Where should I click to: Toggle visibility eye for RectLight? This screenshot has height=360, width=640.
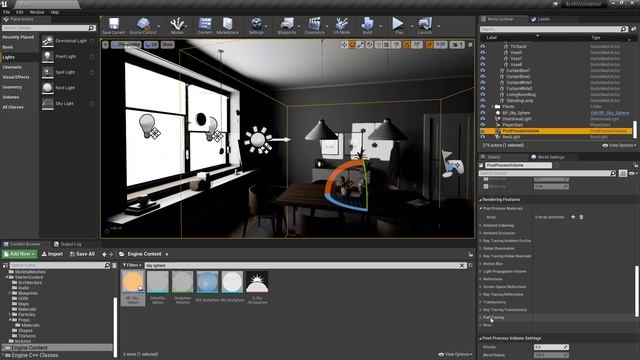[x=483, y=137]
